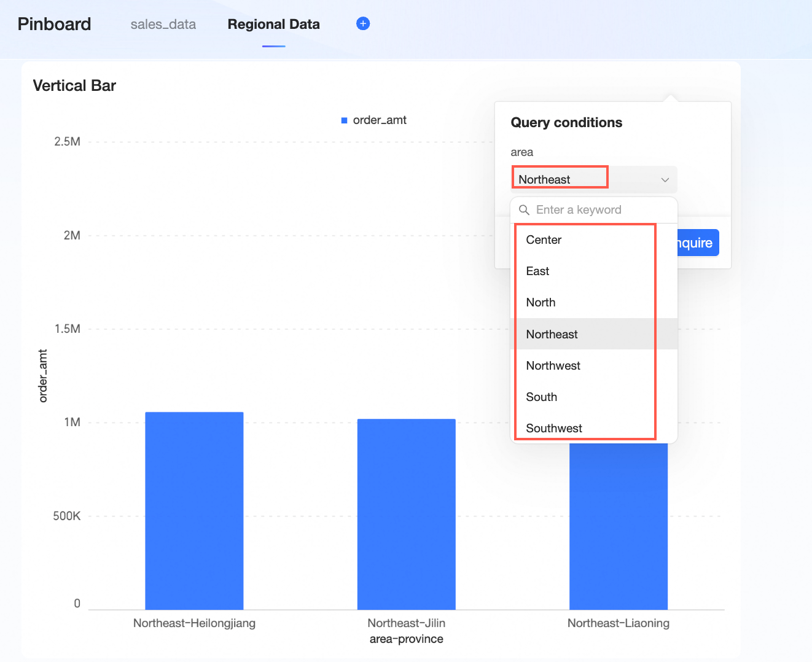Choose Center from area list
The image size is (812, 662).
(544, 240)
